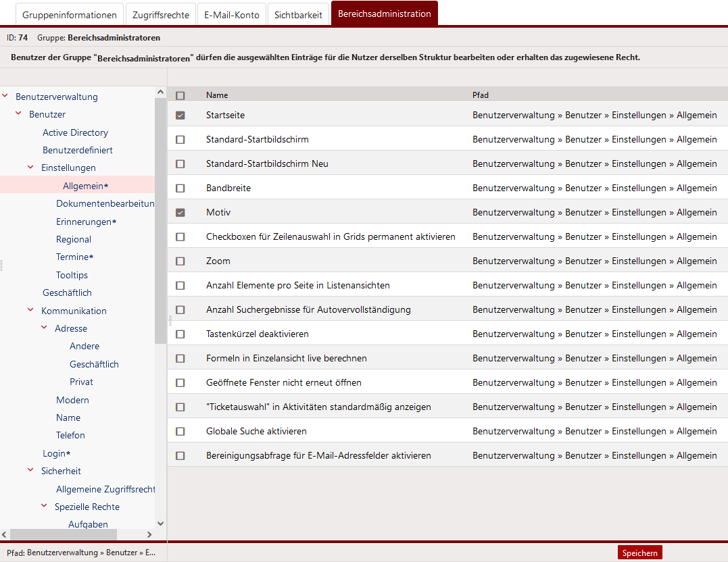
Task: Tick the select-all checkbox in header
Action: (x=180, y=96)
